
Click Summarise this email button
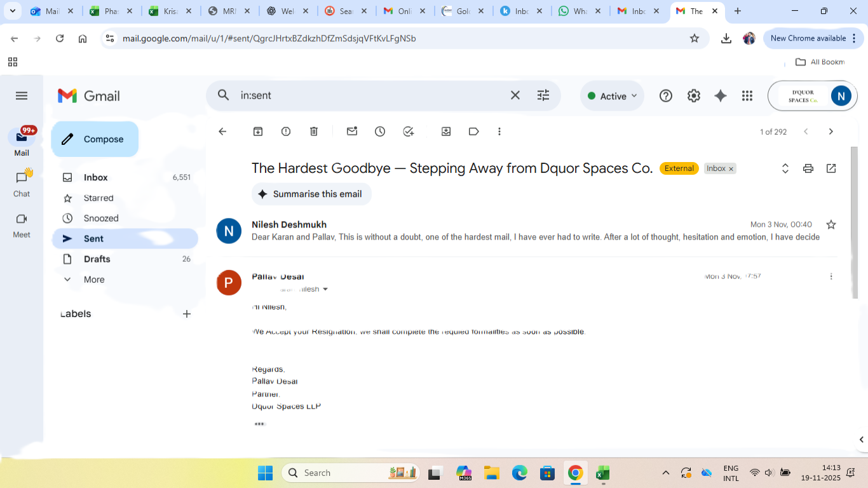311,194
